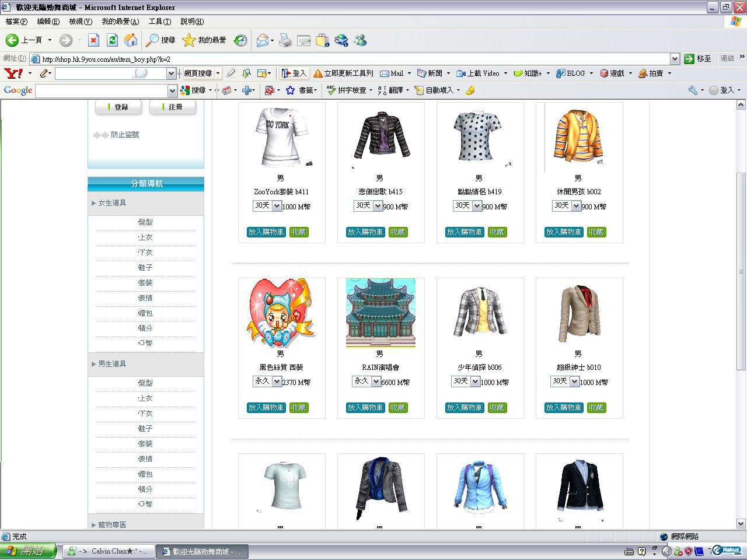Click the Print icon
Screen dimensions: 747x560
(x=285, y=40)
